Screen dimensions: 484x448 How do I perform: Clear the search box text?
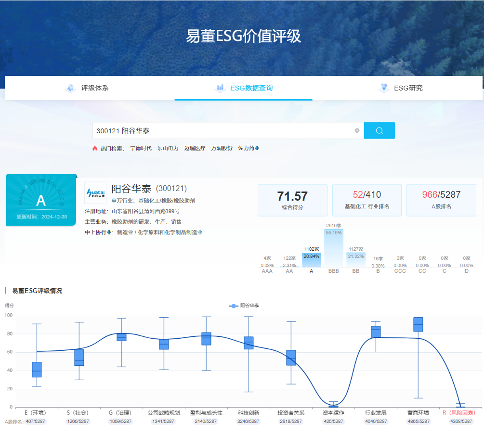point(357,130)
